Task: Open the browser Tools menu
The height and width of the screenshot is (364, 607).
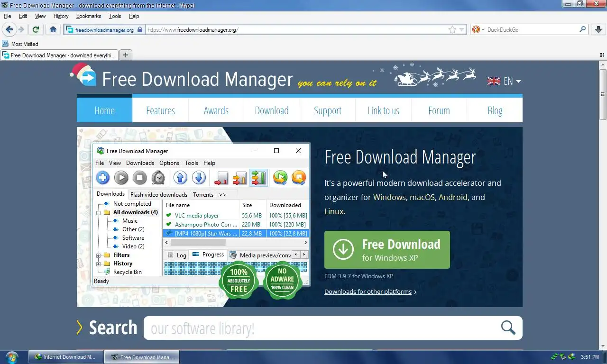Action: pyautogui.click(x=115, y=16)
